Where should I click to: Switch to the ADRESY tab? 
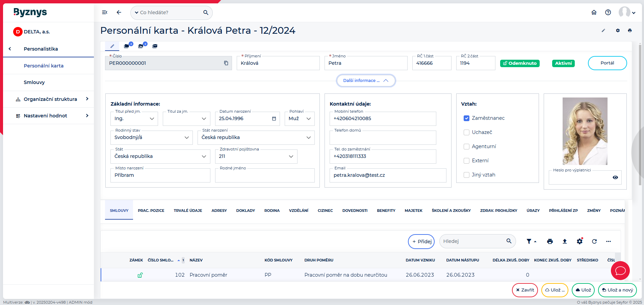click(219, 211)
